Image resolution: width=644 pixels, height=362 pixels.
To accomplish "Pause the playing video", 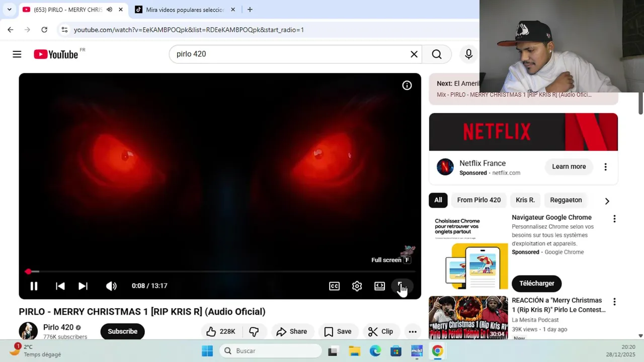I will 34,286.
